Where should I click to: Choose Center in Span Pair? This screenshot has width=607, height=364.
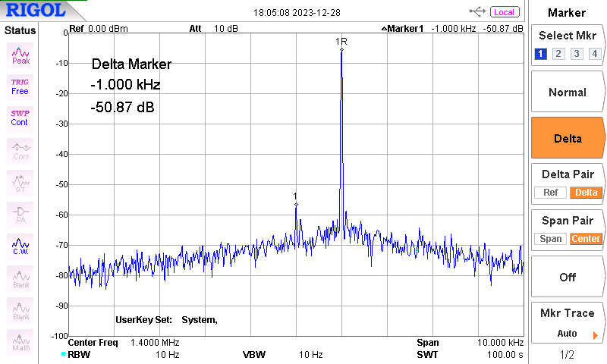tap(586, 239)
